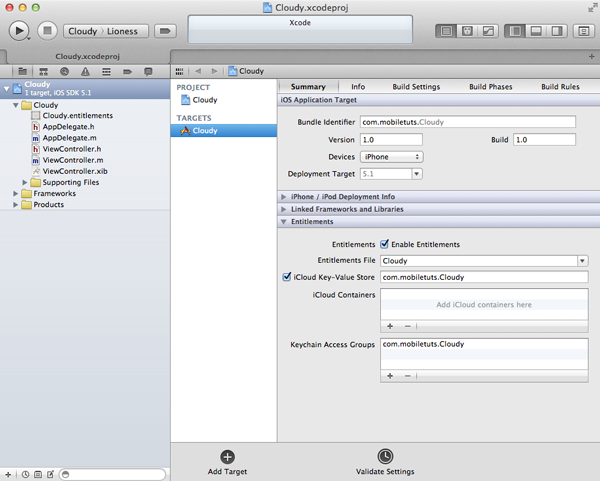Expand Linked Frameworks and Libraries section
This screenshot has width=600, height=481.
pos(284,209)
